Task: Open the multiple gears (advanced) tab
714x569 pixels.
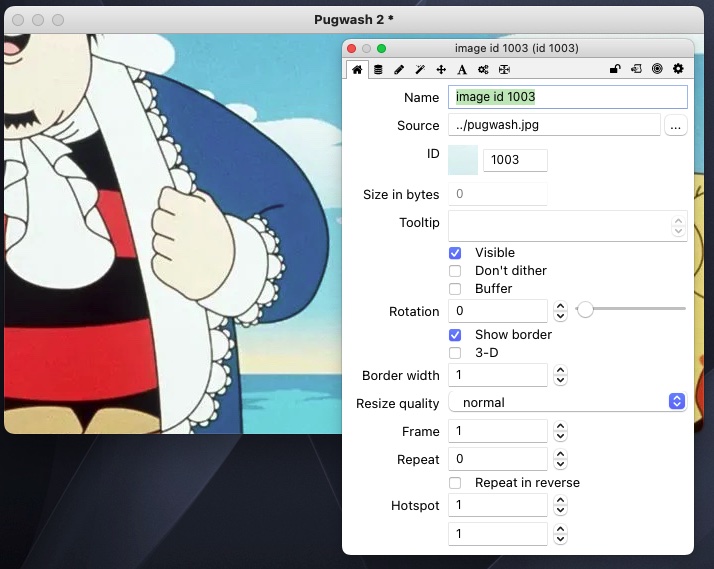Action: tap(483, 70)
